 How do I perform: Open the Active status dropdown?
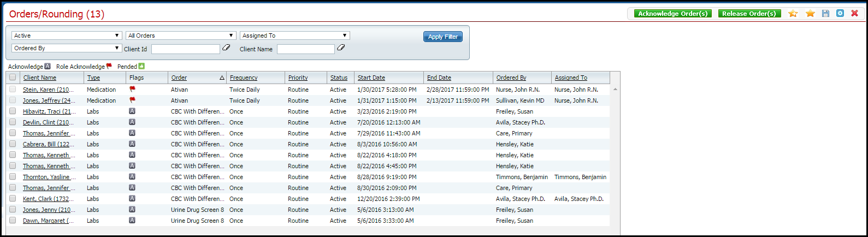click(x=67, y=35)
